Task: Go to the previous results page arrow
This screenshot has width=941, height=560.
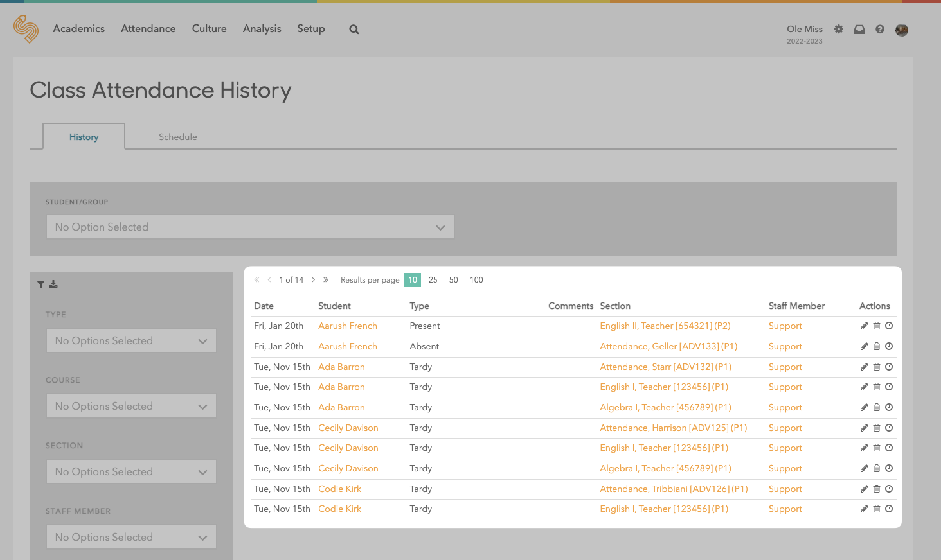Action: [269, 280]
